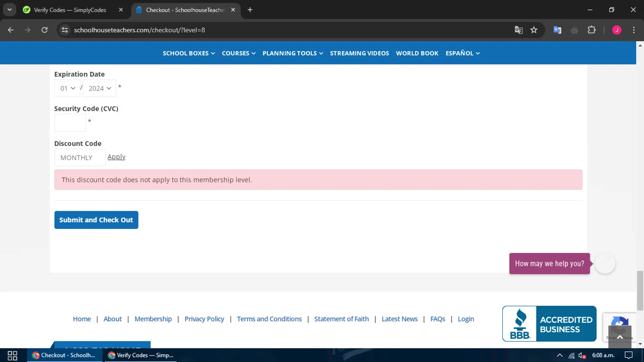Expand the Español menu
Viewport: 644px width, 362px height.
(x=462, y=53)
